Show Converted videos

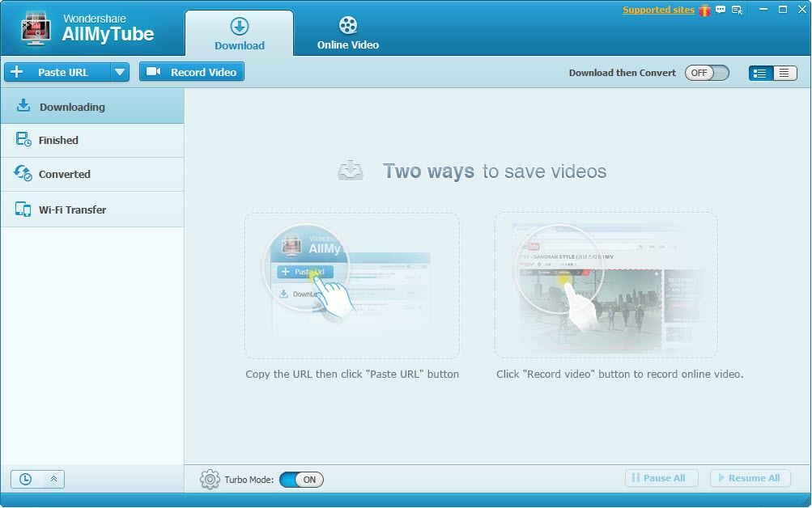click(x=92, y=175)
